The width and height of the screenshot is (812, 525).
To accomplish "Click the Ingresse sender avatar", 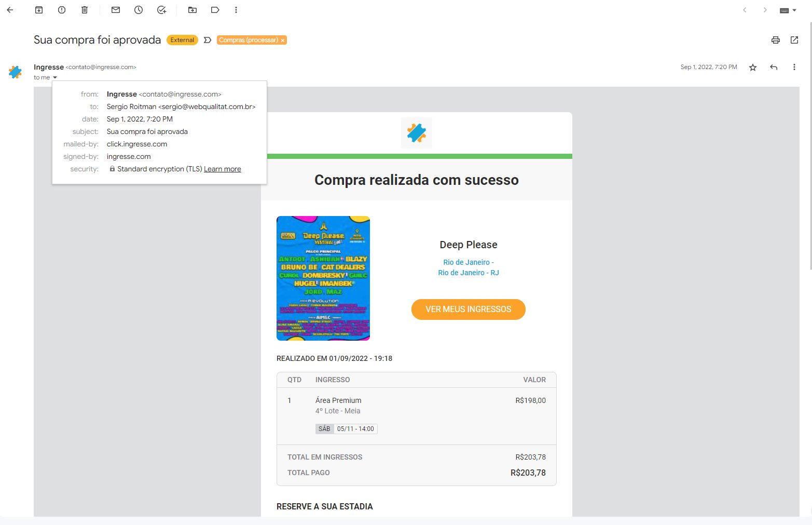I will tap(15, 72).
